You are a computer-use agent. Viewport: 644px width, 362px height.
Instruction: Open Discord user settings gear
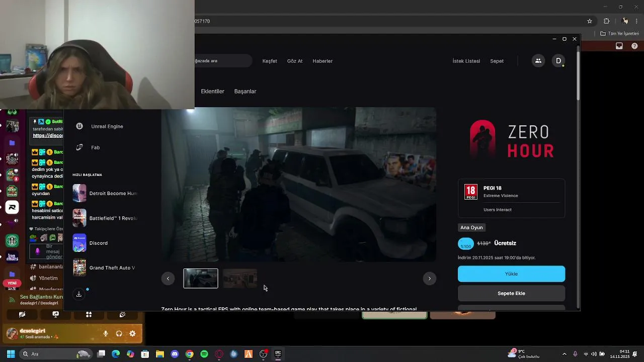[x=132, y=333]
